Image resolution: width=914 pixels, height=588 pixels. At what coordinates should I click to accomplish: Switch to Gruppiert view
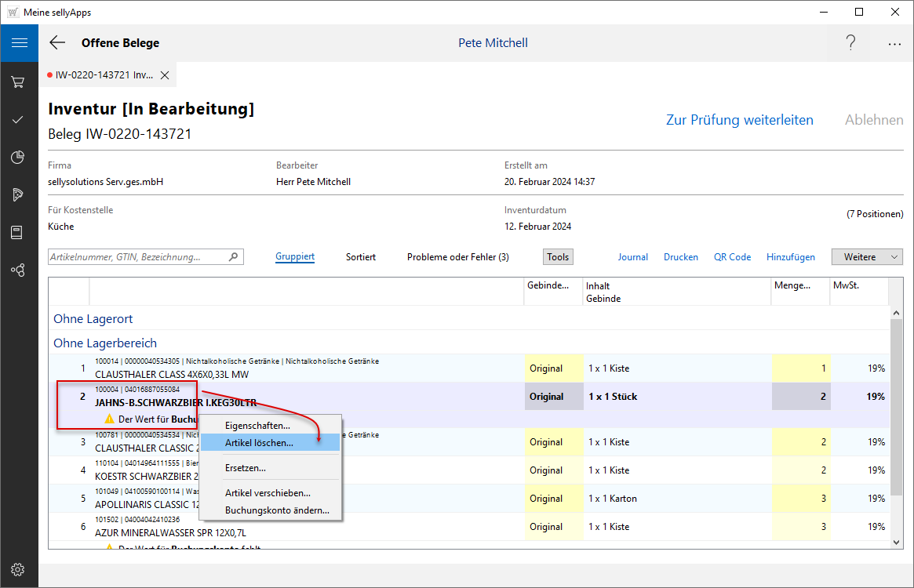coord(295,257)
